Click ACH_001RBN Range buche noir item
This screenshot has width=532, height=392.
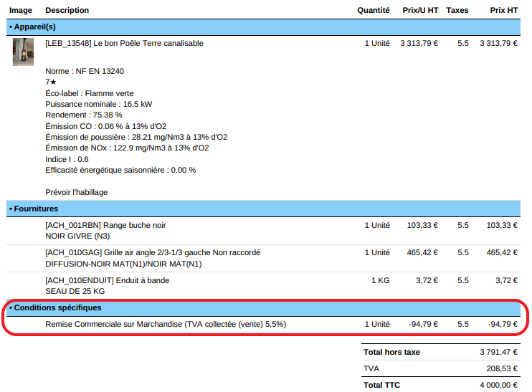[105, 225]
